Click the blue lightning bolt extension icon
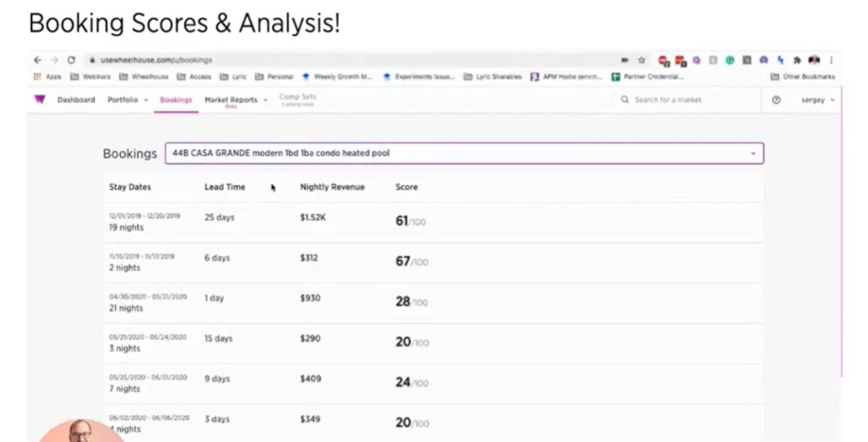Image resolution: width=868 pixels, height=442 pixels. [780, 60]
